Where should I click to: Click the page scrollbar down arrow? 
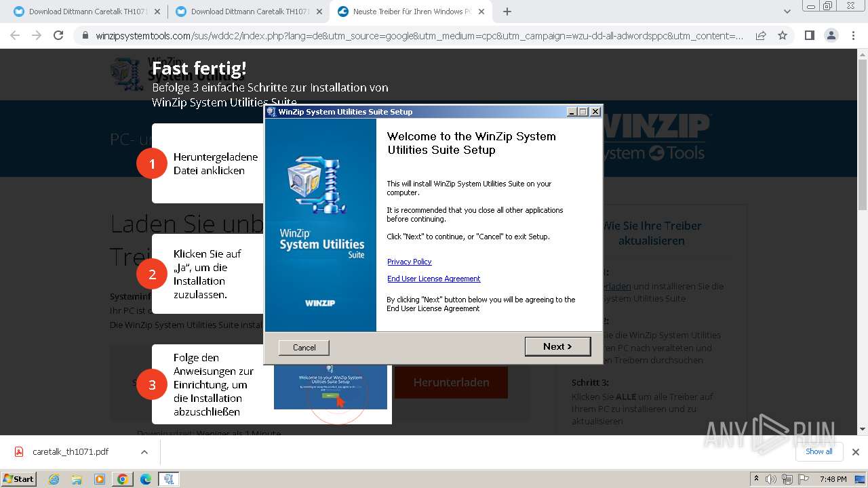click(x=863, y=429)
